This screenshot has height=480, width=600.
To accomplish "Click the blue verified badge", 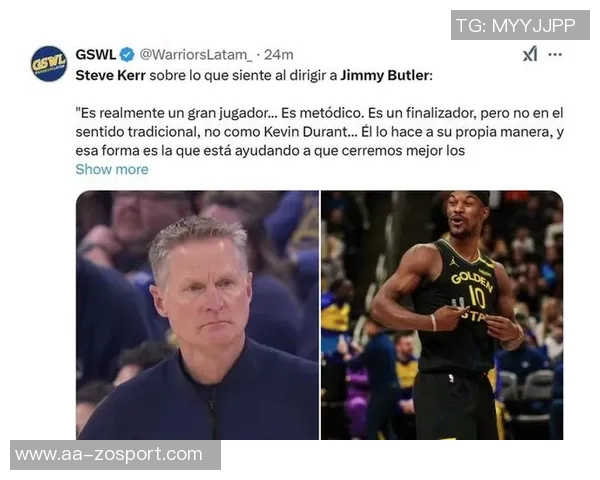I will click(x=127, y=55).
